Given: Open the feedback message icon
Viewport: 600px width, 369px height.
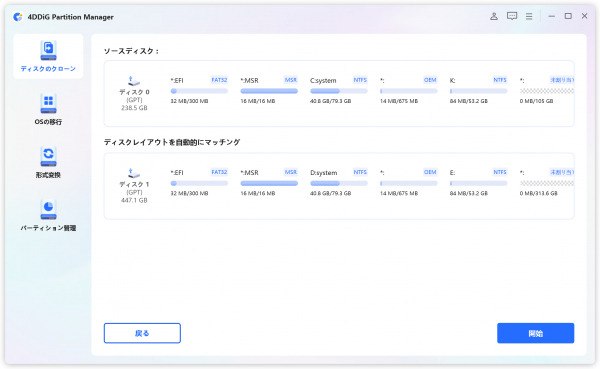Looking at the screenshot, I should coord(512,16).
